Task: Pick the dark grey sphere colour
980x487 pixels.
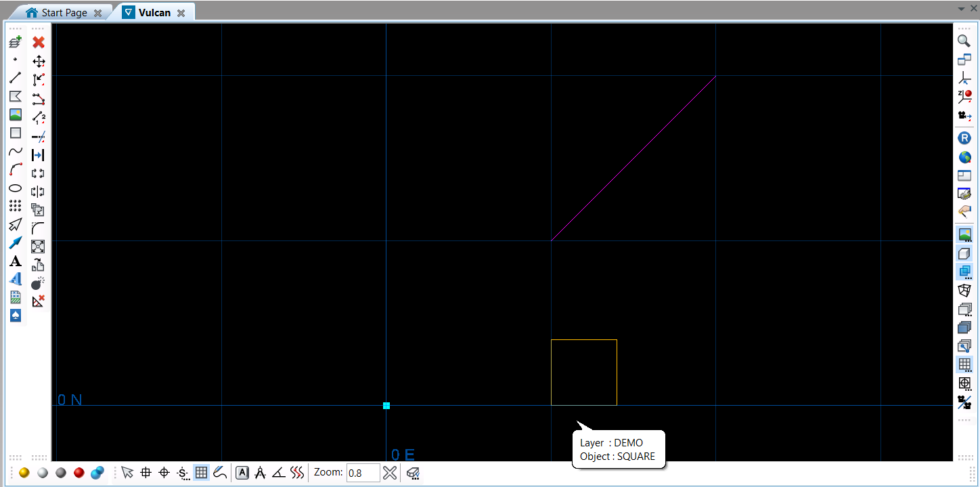Action: (61, 473)
